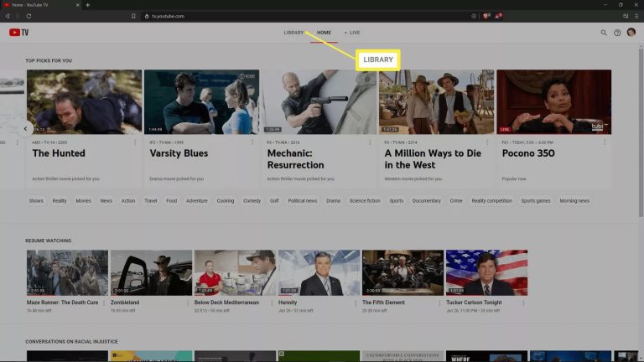Filter by Action category
The width and height of the screenshot is (644, 362).
[128, 201]
